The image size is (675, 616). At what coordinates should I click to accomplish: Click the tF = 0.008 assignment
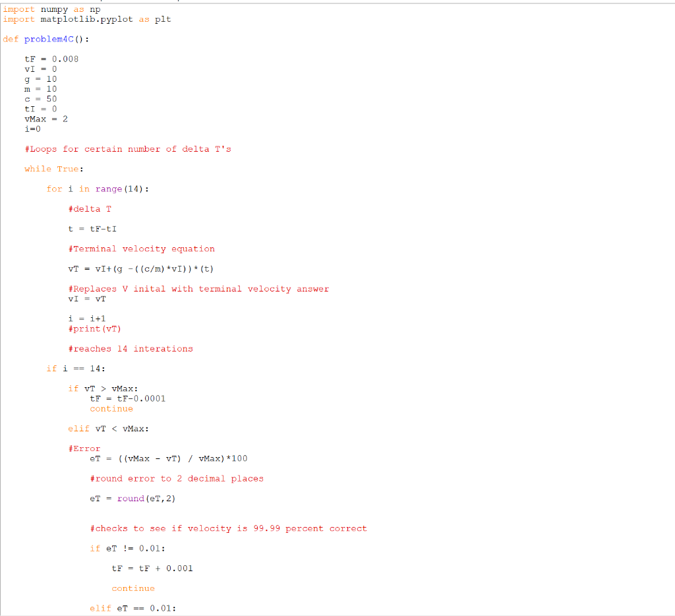click(49, 59)
